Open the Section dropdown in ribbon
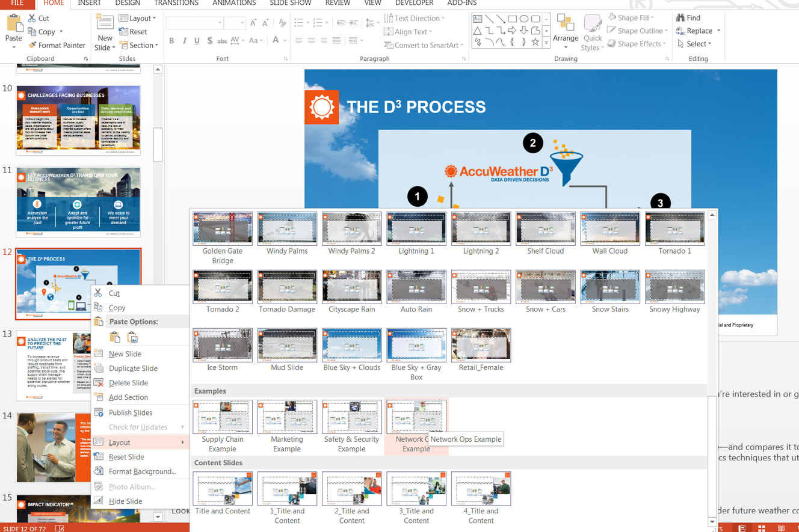The image size is (799, 532). pos(139,45)
